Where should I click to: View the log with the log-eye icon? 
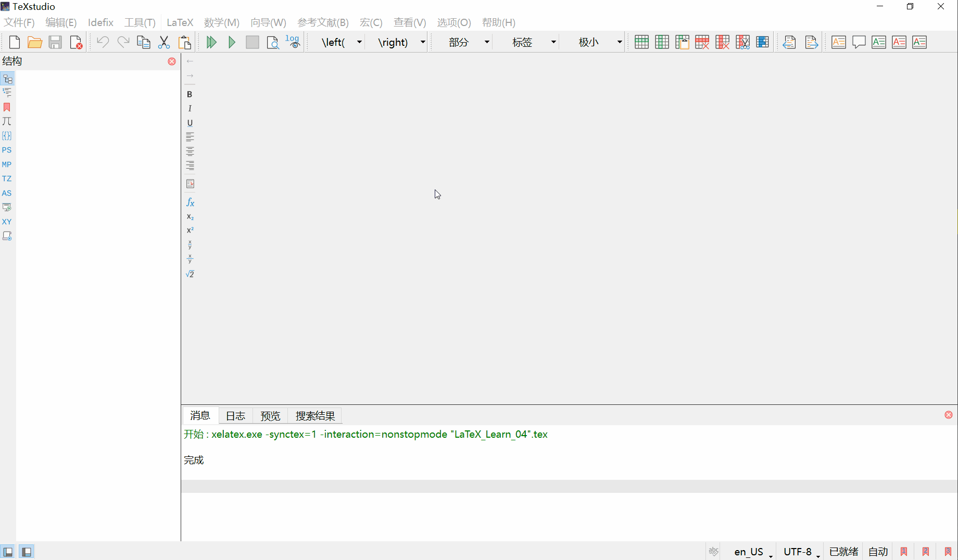tap(293, 42)
